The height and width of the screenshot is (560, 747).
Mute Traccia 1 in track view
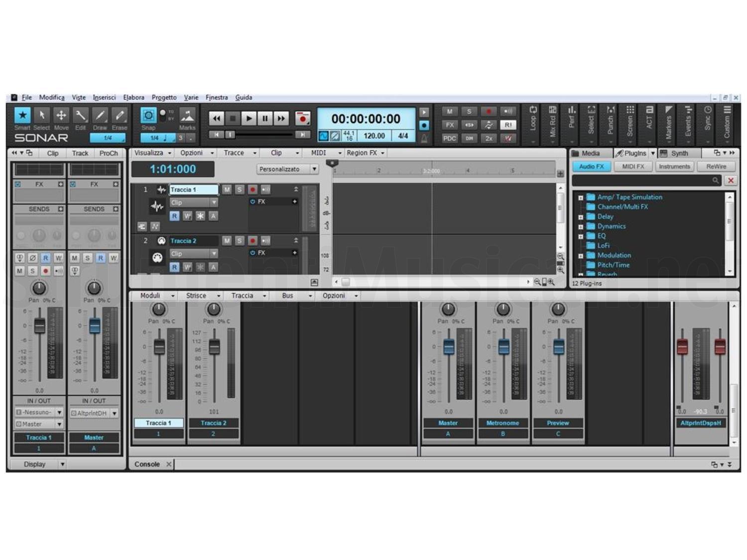[x=227, y=190]
